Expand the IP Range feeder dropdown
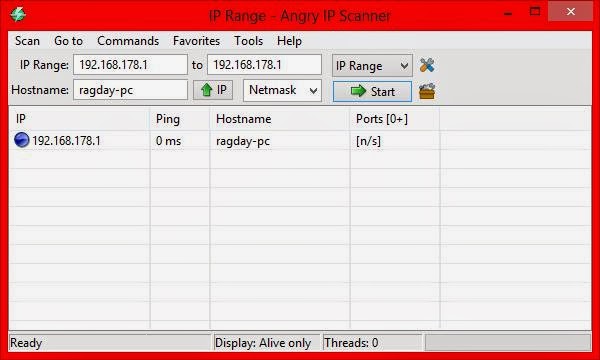The width and height of the screenshot is (600, 360). coord(372,66)
